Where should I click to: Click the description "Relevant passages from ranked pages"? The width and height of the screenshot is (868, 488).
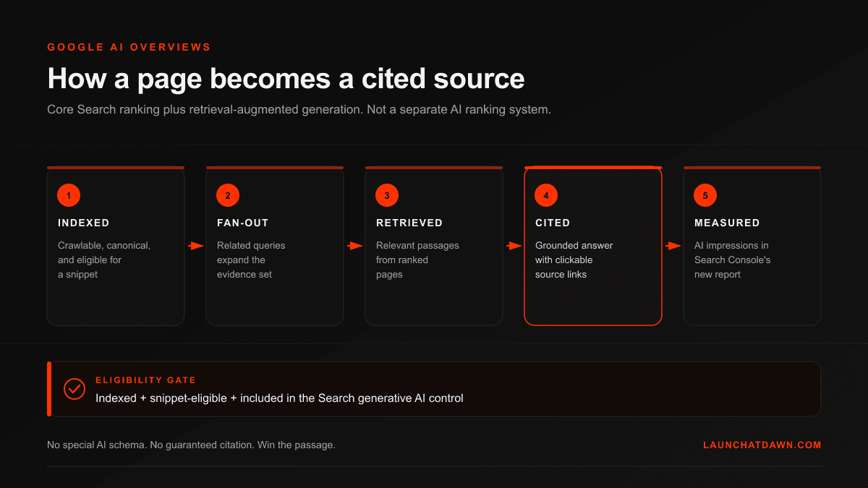(x=417, y=260)
